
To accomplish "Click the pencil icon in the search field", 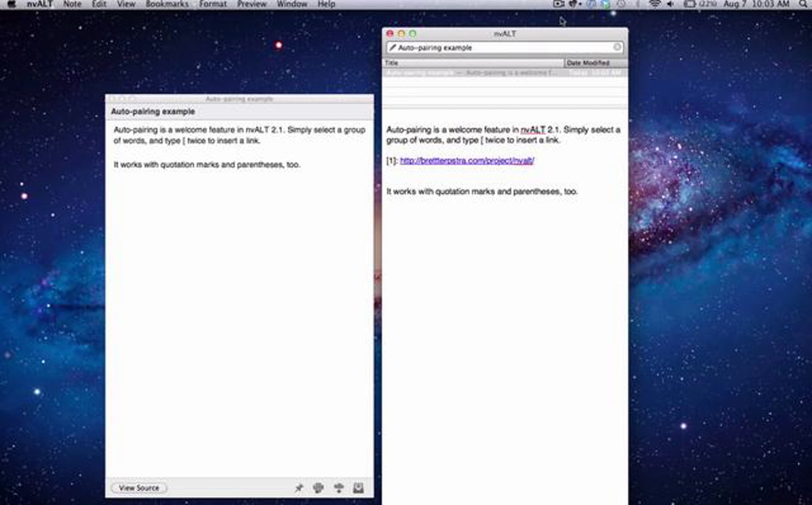I will [x=392, y=48].
